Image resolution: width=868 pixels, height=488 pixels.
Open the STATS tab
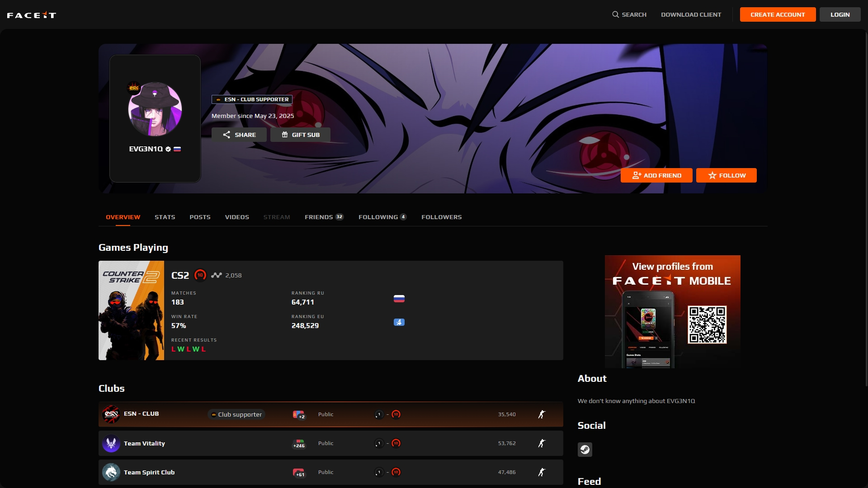click(x=165, y=217)
